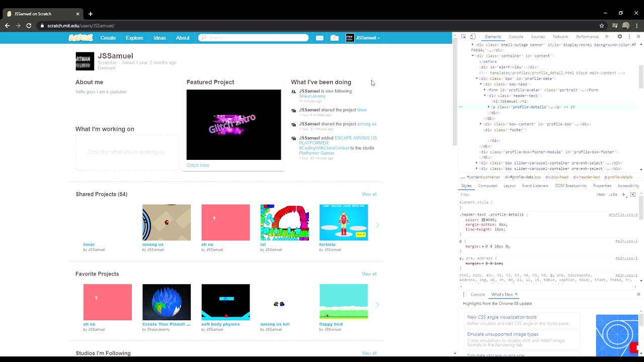Reload the page
The height and width of the screenshot is (362, 644).
click(29, 26)
